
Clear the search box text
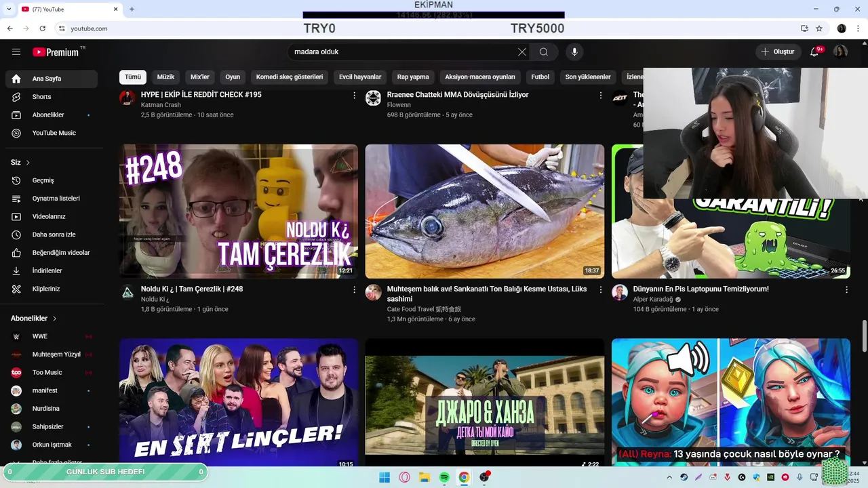[521, 52]
